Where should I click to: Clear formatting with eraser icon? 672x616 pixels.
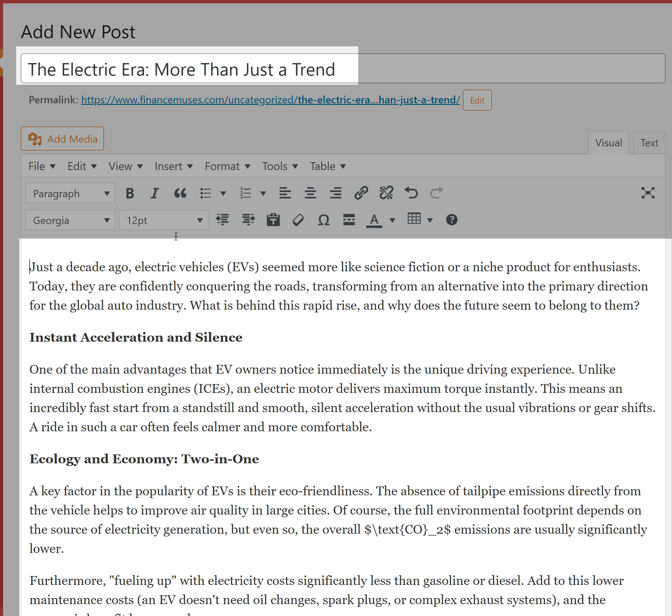coord(298,220)
